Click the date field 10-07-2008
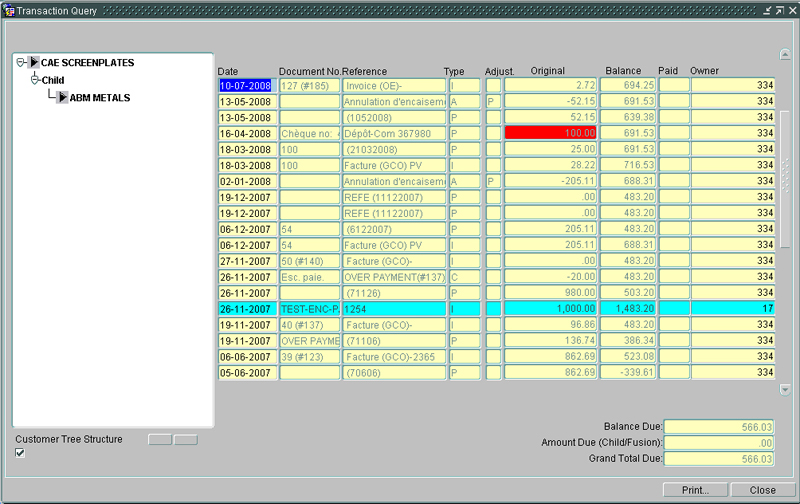Screen dimensions: 800x504 click(247, 86)
